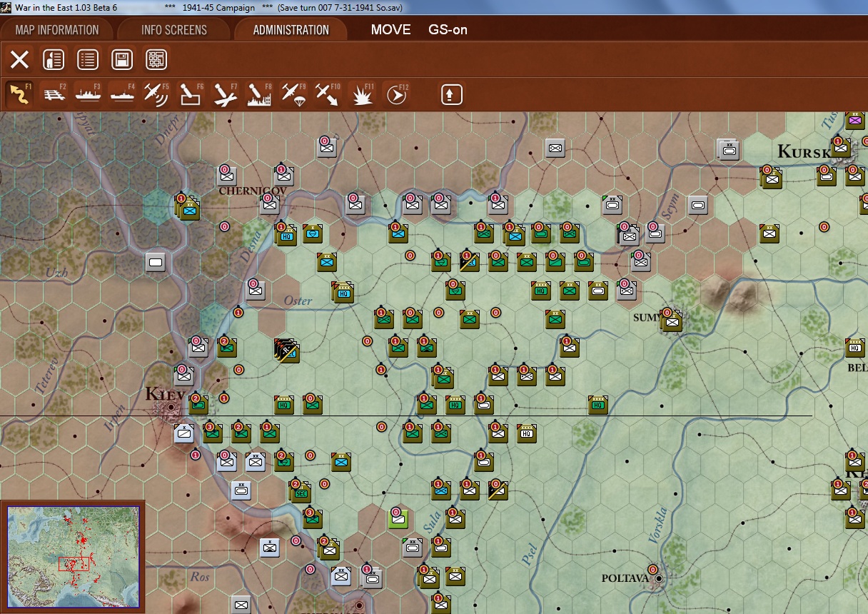Click the floppy disk save game icon
This screenshot has width=868, height=614.
coord(122,59)
